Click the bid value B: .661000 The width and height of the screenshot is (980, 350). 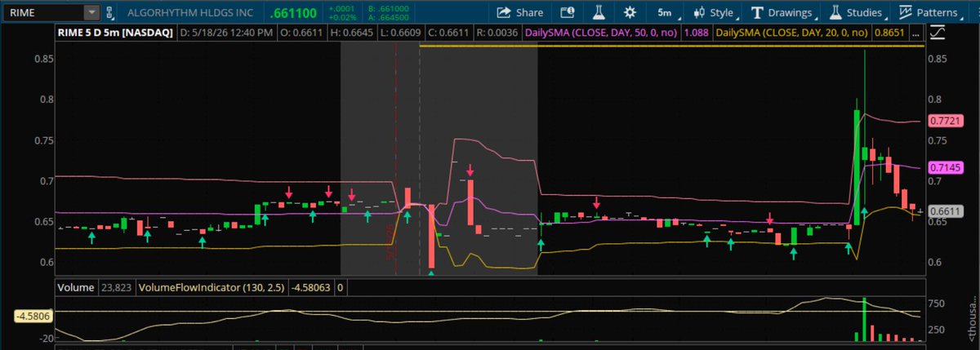pyautogui.click(x=390, y=8)
